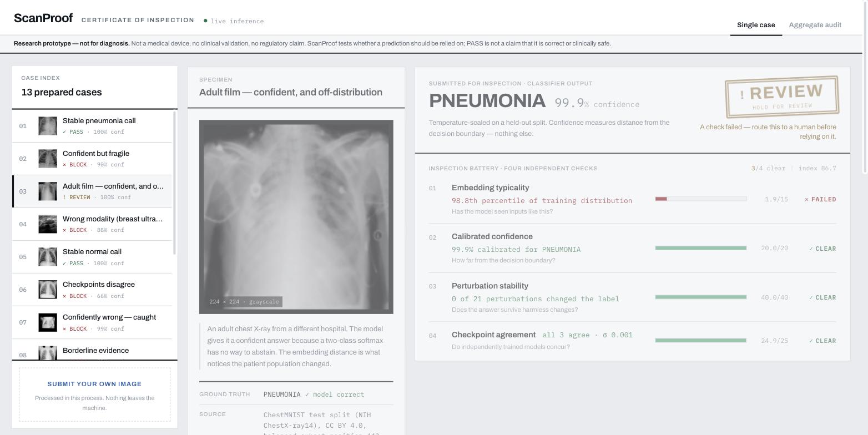Open the Aggregate audit tab
This screenshot has width=868, height=435.
point(815,25)
